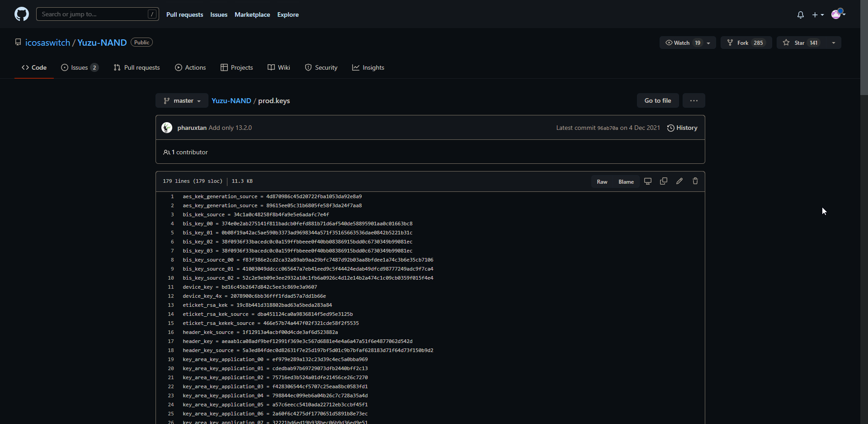The image size is (868, 424).
Task: Open the icosaswitch owner link
Action: (47, 43)
